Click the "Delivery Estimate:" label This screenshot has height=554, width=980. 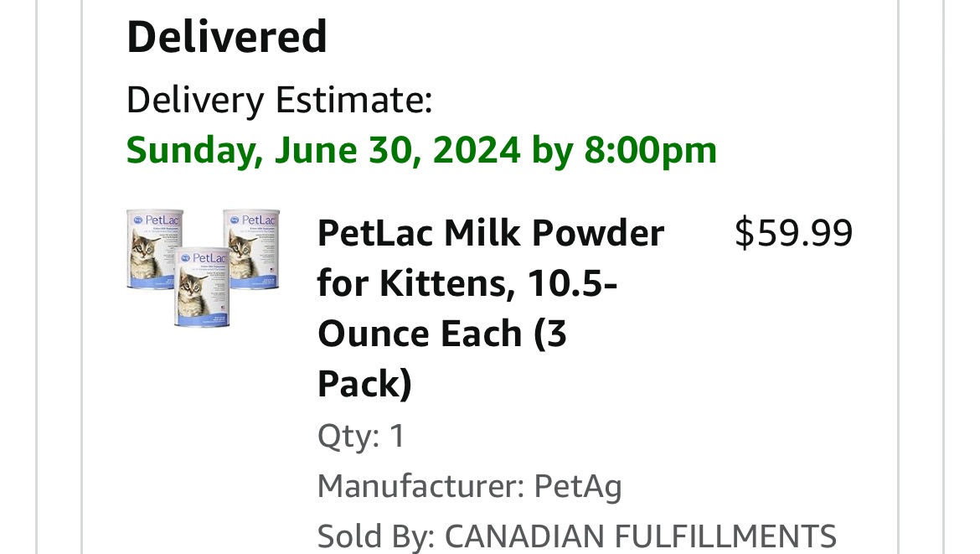[279, 101]
